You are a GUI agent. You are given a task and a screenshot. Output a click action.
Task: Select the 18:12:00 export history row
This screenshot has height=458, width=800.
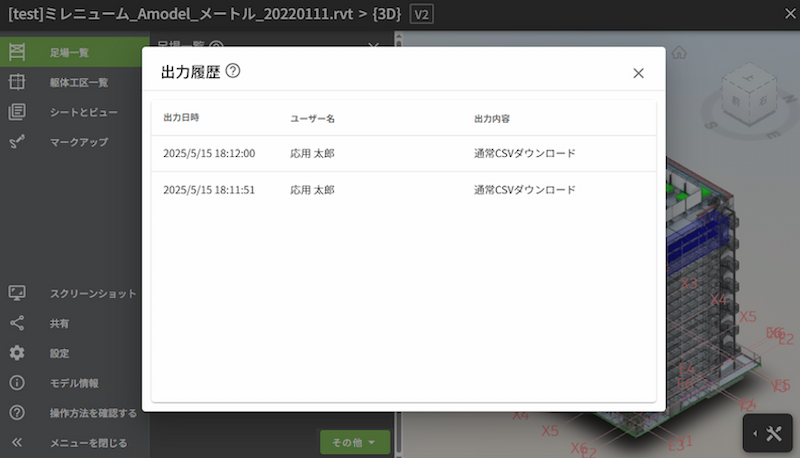point(403,154)
